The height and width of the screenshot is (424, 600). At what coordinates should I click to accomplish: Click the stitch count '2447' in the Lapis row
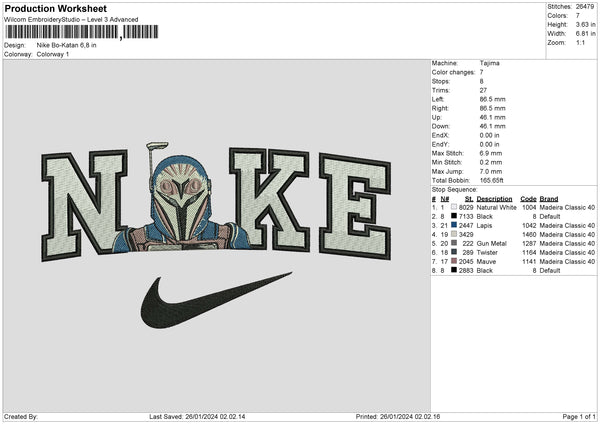click(466, 225)
